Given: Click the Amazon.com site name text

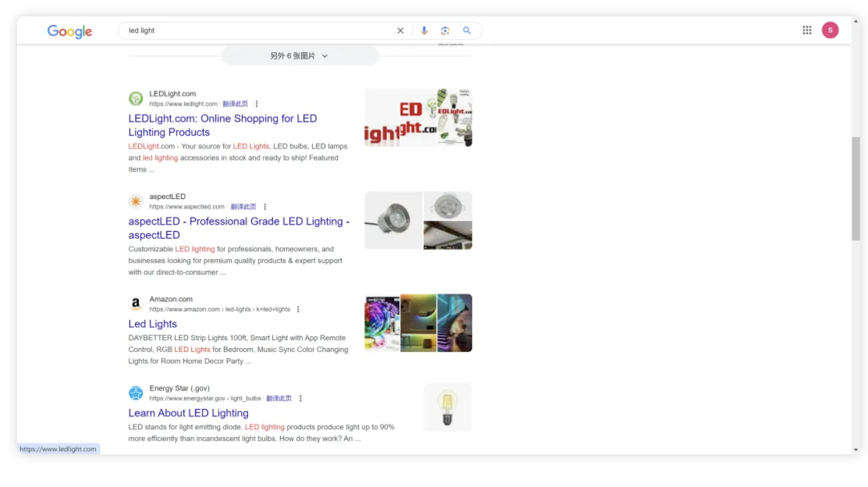Looking at the screenshot, I should (171, 299).
